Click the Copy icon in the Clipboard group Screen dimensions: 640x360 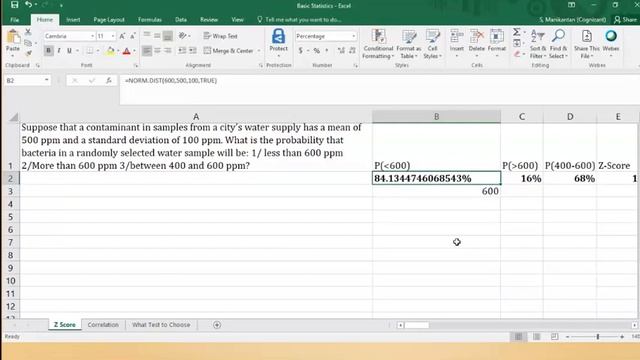pos(28,42)
